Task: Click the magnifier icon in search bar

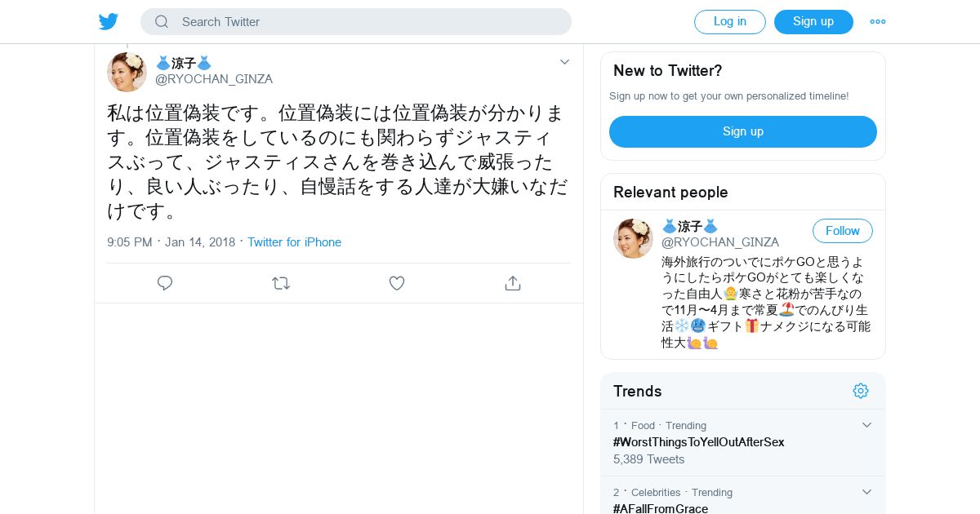Action: click(x=162, y=22)
